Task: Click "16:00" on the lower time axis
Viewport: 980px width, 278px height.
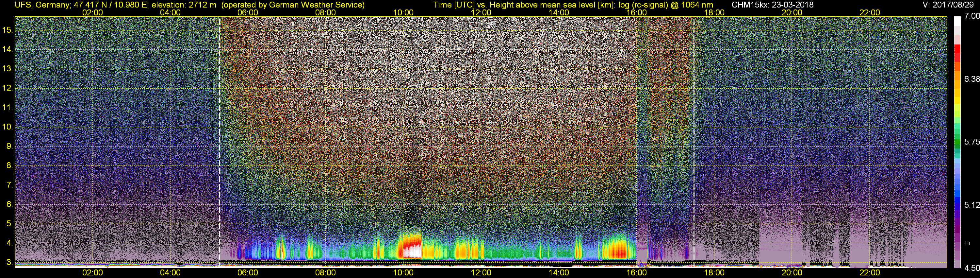Action: (636, 273)
